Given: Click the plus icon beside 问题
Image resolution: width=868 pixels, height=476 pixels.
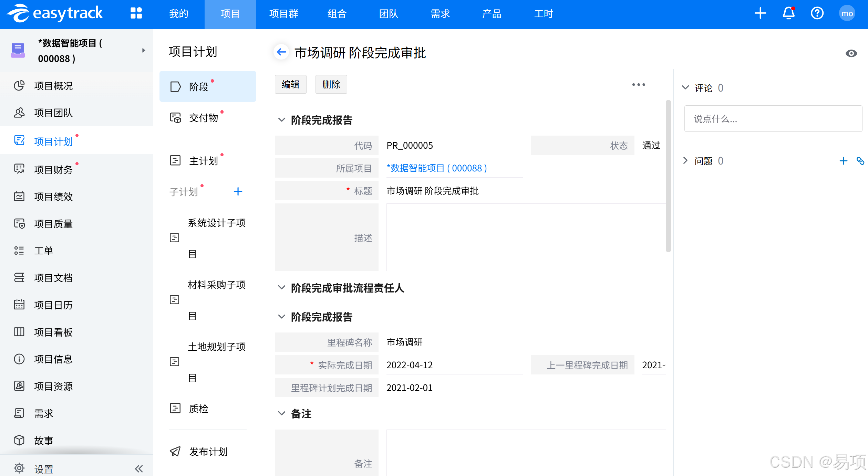Looking at the screenshot, I should (x=843, y=161).
